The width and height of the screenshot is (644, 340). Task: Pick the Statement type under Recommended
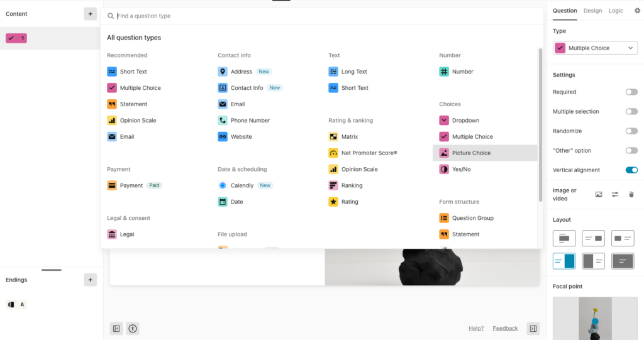tap(127, 104)
